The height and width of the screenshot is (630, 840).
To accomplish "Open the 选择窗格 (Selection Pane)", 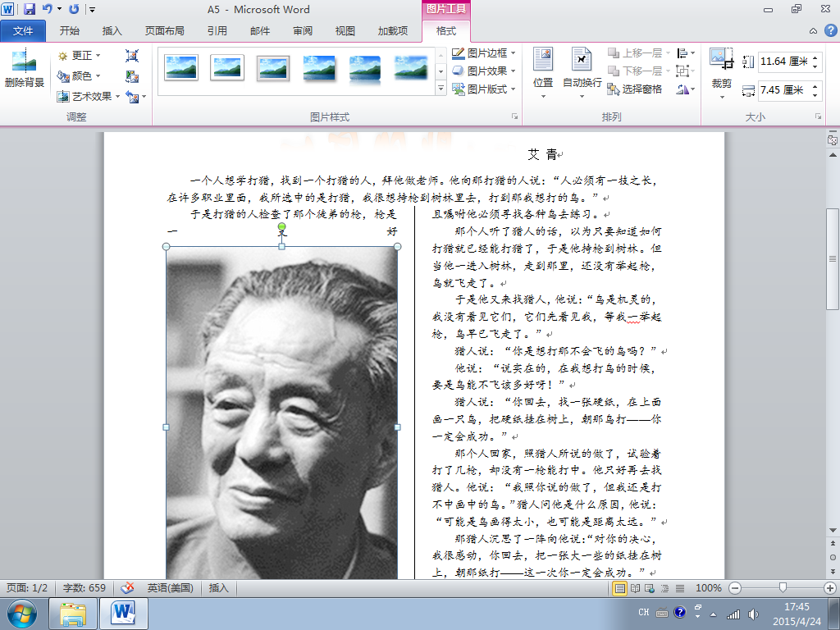I will pos(635,89).
